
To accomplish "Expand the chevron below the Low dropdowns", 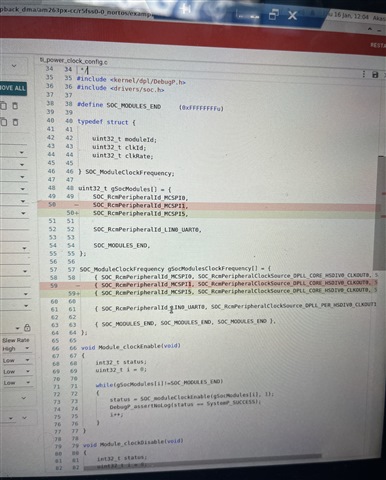I will 24,398.
